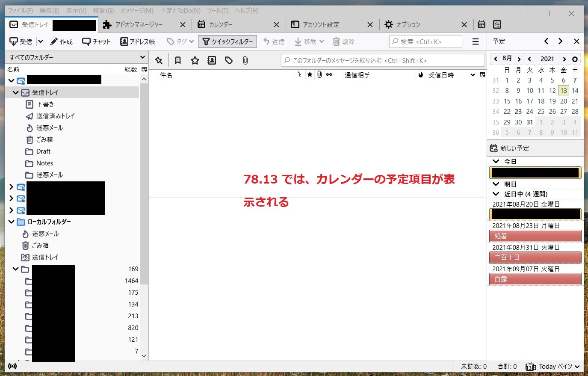The height and width of the screenshot is (376, 588).
Task: Collapse the Today (今日) section
Action: 496,161
